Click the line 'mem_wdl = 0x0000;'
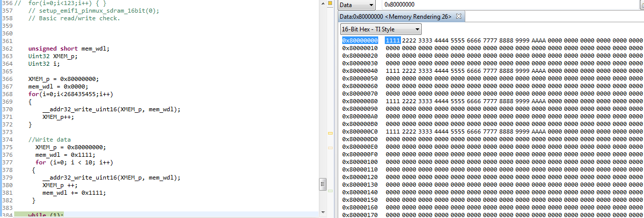Screen dimensions: 644x218 [57, 86]
